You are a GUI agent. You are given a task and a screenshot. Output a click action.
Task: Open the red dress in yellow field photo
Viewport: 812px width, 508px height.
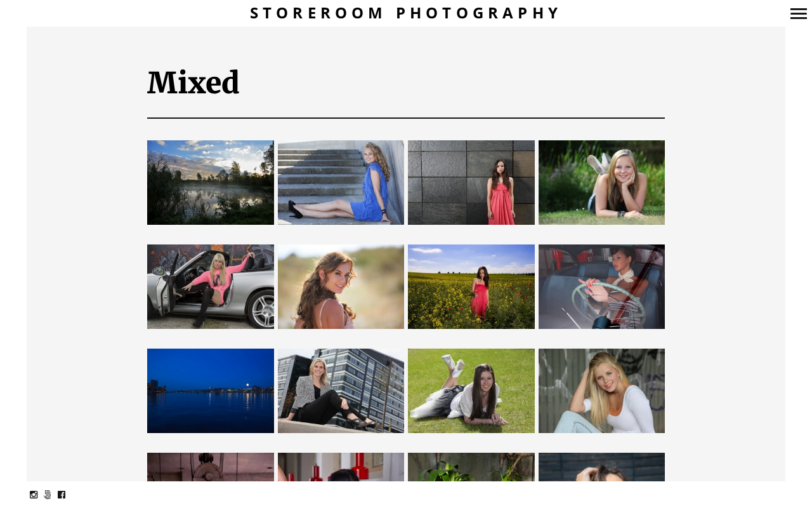click(471, 286)
